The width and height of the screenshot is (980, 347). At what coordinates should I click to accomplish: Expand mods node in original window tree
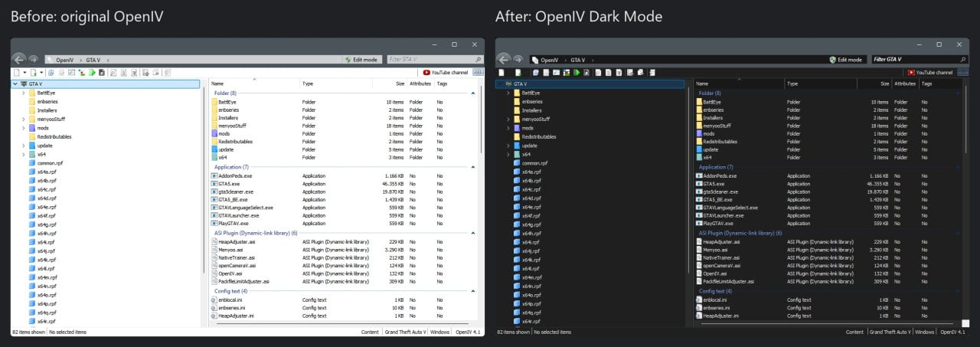24,128
